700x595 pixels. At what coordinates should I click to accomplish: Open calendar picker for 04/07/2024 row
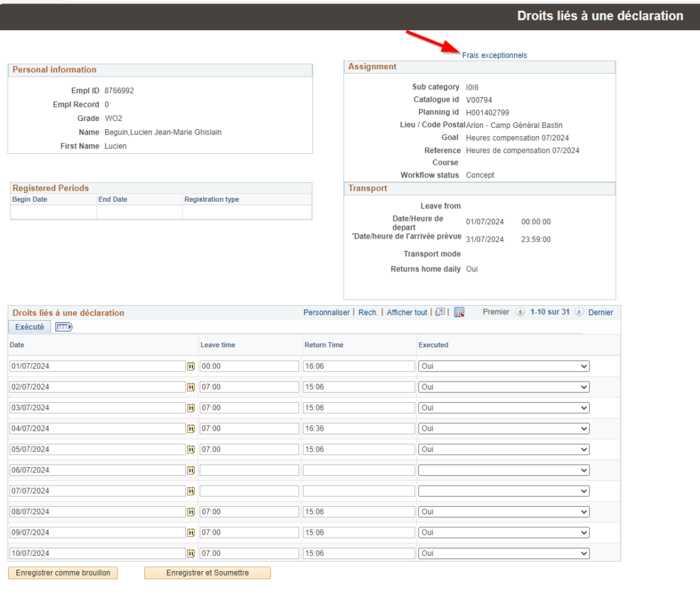191,429
